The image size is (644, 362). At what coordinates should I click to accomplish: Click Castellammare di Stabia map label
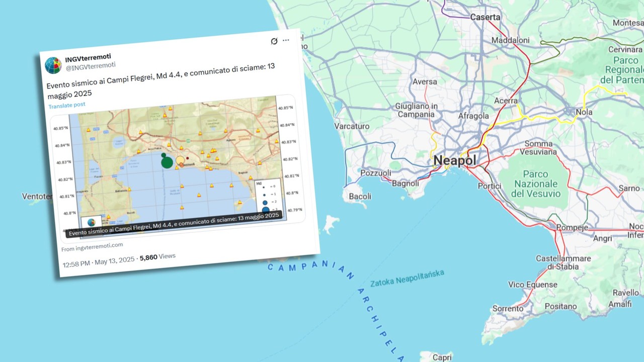click(x=563, y=262)
